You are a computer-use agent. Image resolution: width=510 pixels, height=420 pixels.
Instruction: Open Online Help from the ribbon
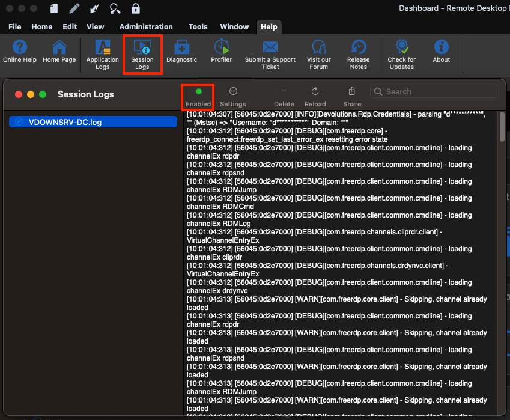coord(19,52)
